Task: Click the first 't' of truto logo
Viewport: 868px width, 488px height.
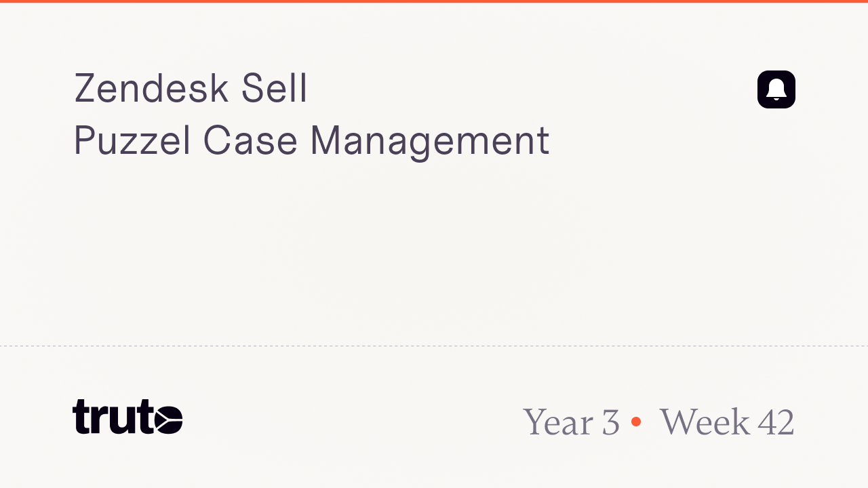Action: click(x=81, y=417)
